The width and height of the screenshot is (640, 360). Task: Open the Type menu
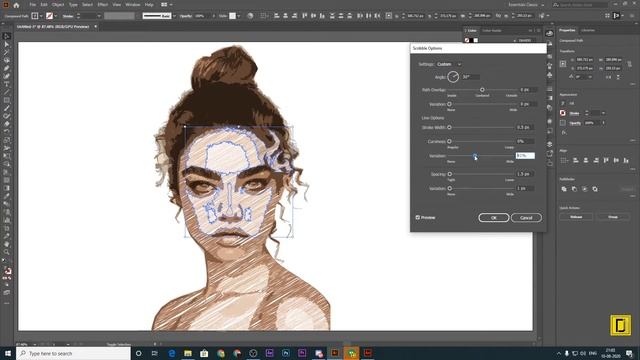pos(73,4)
